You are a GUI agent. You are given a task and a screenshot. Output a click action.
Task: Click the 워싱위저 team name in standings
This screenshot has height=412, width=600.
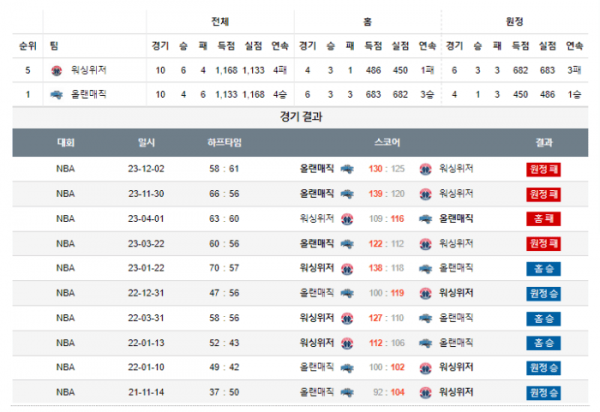pyautogui.click(x=88, y=70)
